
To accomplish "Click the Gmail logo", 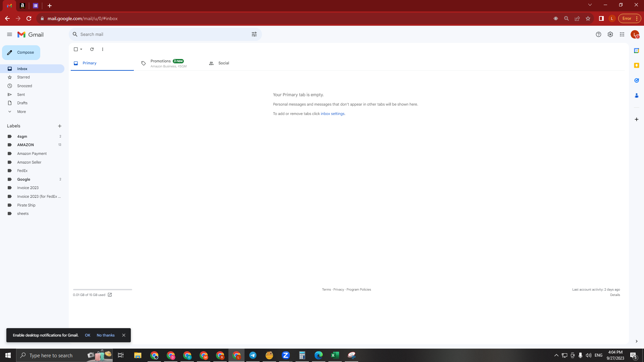I will coord(31,35).
